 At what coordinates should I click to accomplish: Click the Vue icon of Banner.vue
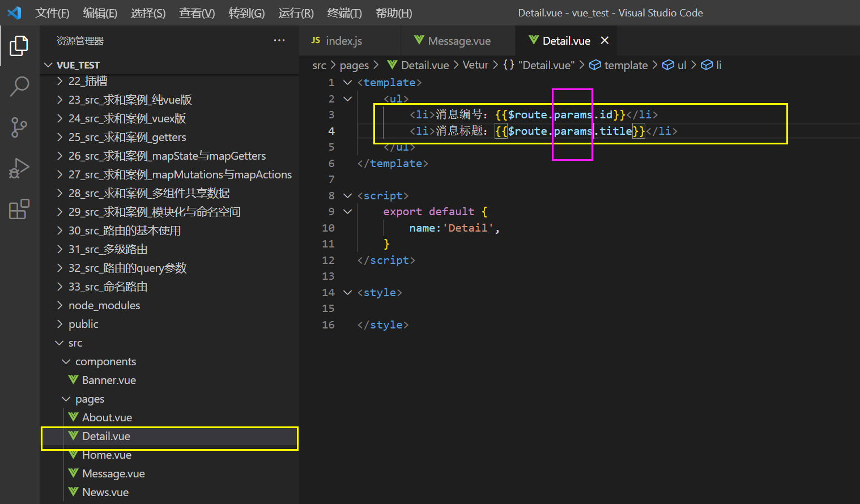73,379
